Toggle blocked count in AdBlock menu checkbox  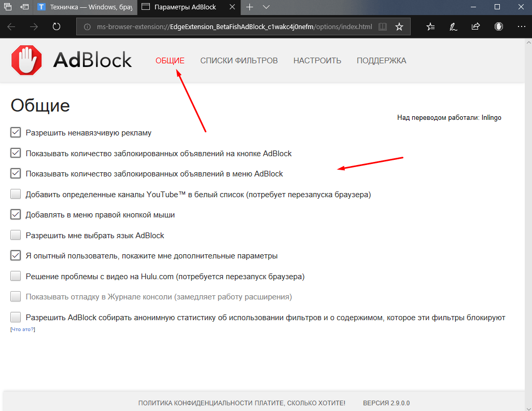(x=16, y=173)
